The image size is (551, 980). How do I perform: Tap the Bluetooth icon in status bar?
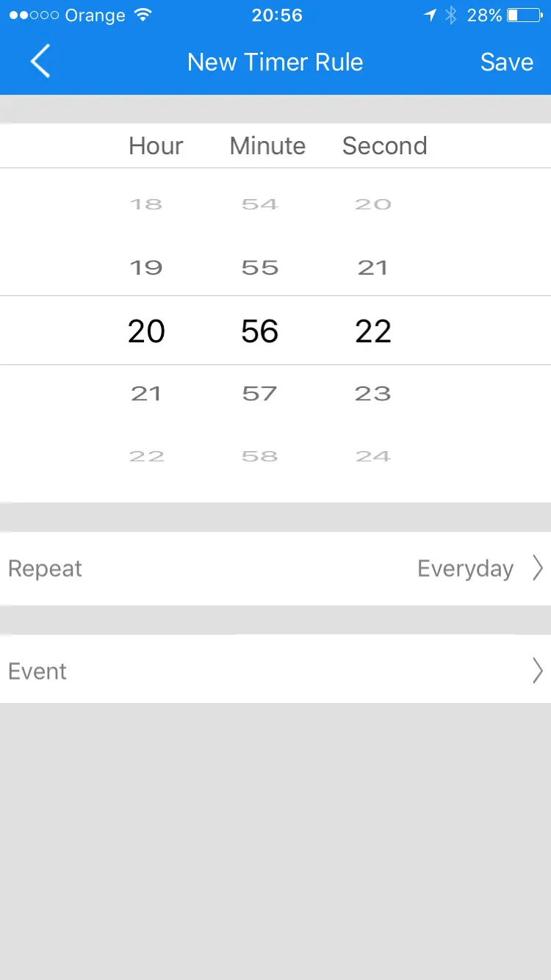[x=451, y=15]
